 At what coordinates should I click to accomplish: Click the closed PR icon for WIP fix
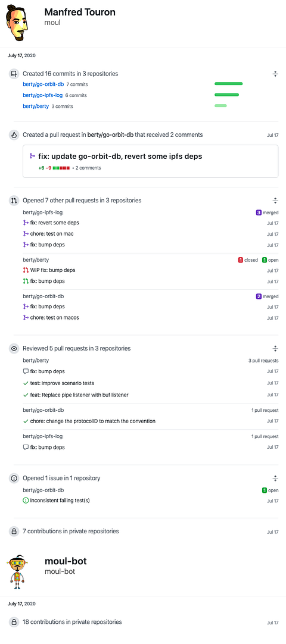click(26, 270)
